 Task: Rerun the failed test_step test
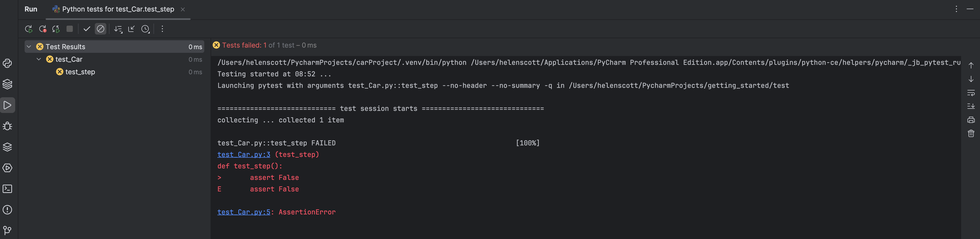43,29
